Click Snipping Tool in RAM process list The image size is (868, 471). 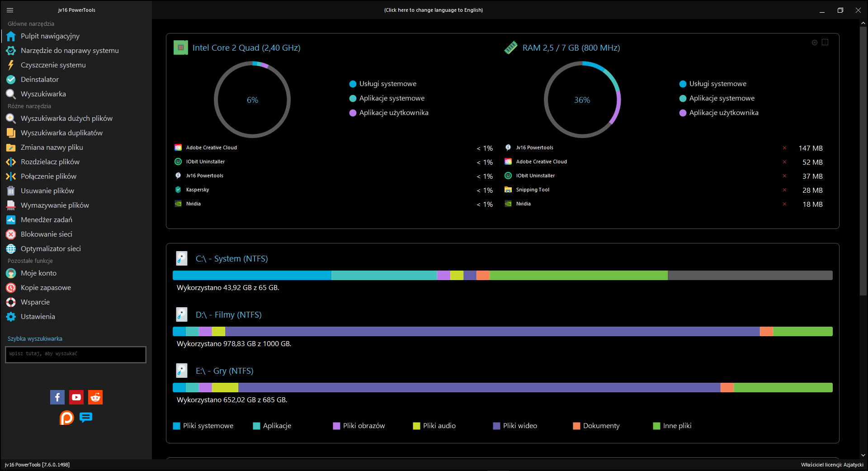coord(533,190)
